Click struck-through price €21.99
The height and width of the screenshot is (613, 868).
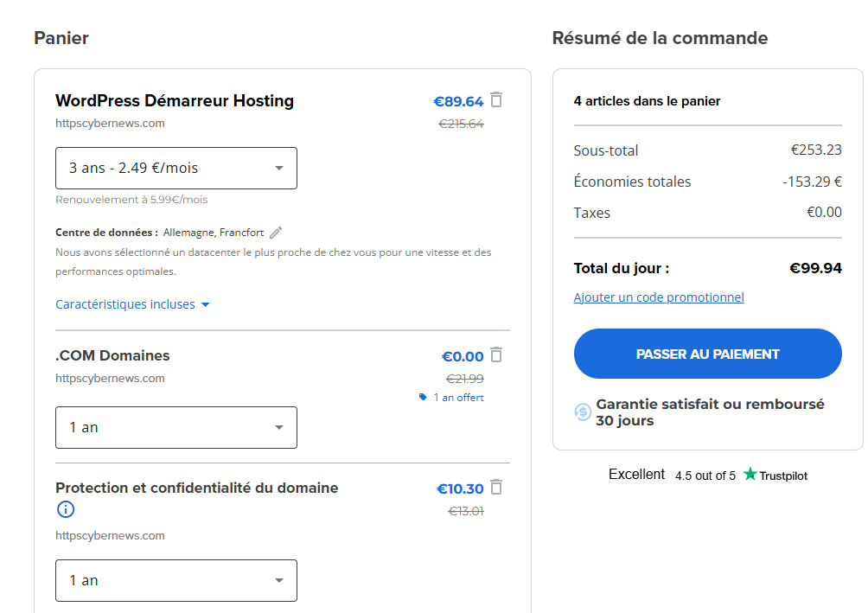(465, 379)
